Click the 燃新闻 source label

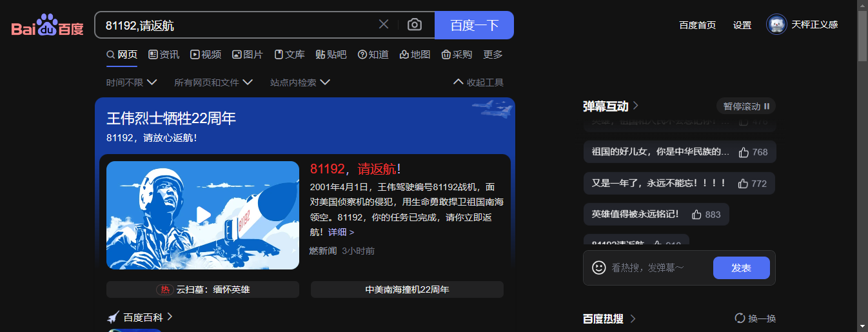(x=323, y=251)
